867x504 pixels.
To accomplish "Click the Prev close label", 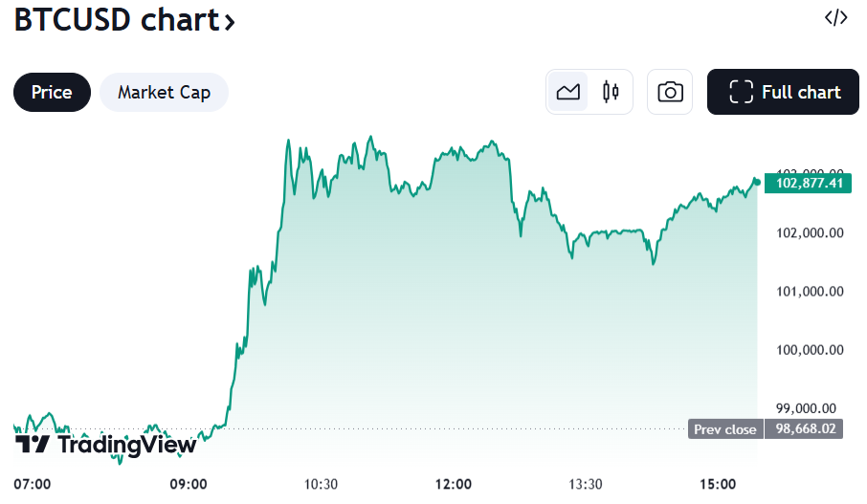I will click(x=725, y=429).
